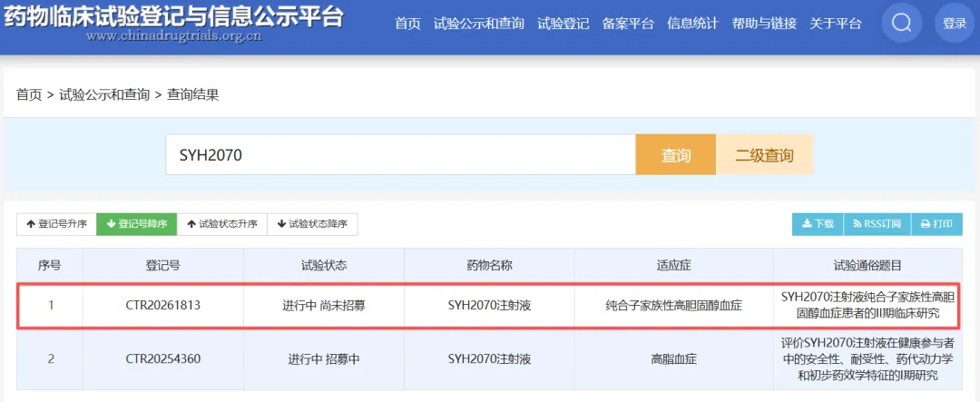This screenshot has height=402, width=980.
Task: Click indication 纯合子家族性高胆固醇血症
Action: (x=673, y=306)
